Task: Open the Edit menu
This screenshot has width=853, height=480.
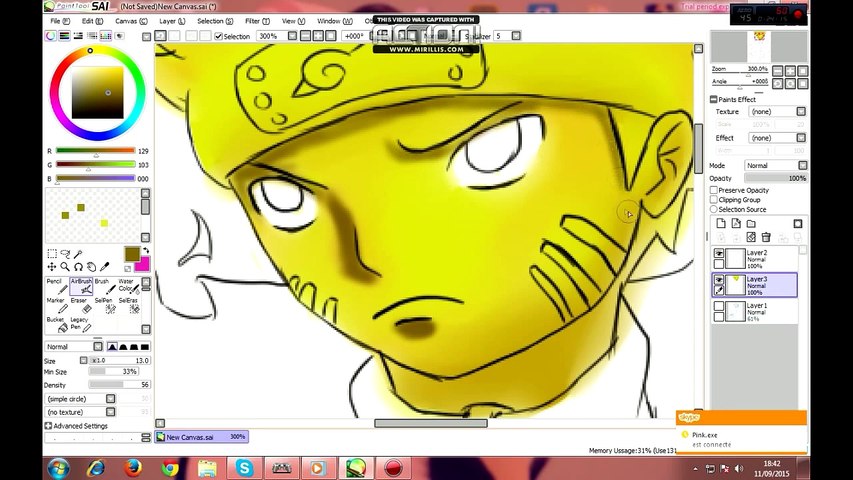Action: (x=92, y=21)
